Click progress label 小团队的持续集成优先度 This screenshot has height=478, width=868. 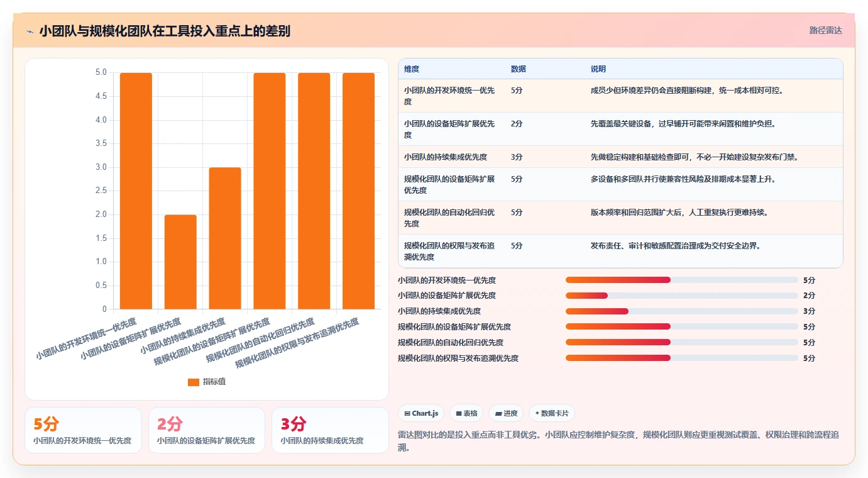point(439,311)
